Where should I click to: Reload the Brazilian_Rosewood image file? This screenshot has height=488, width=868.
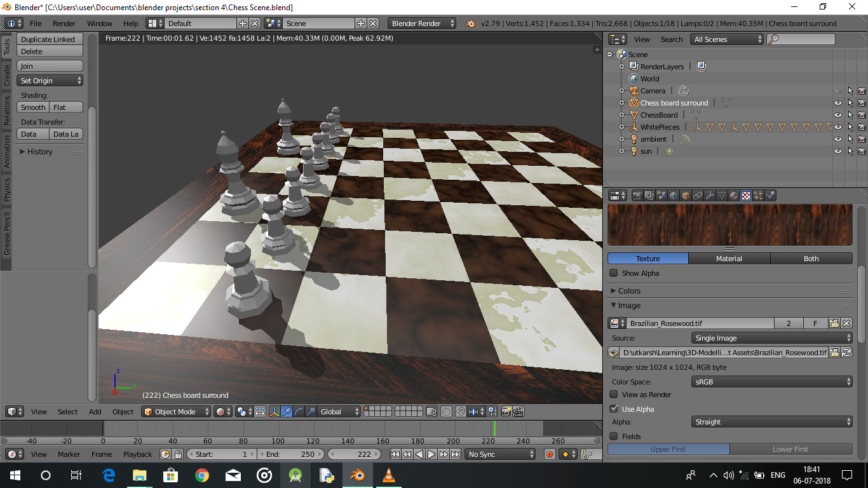pos(846,353)
